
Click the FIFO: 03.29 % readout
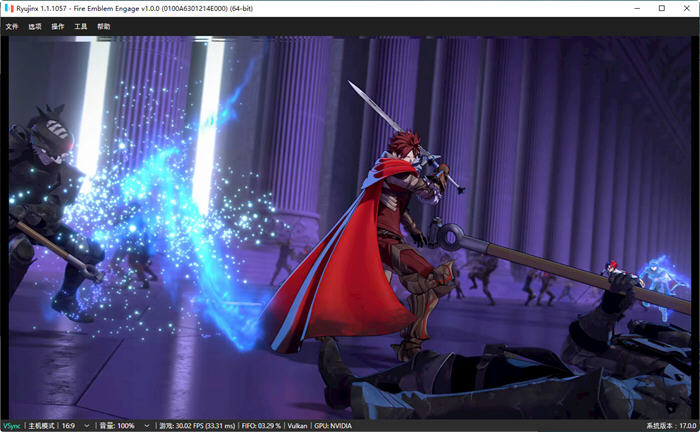coord(261,426)
